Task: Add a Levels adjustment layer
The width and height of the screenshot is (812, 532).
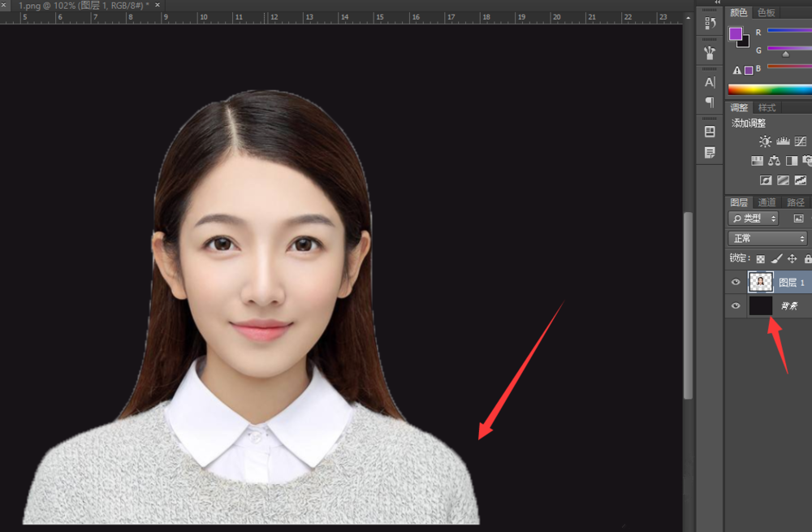Action: click(783, 141)
